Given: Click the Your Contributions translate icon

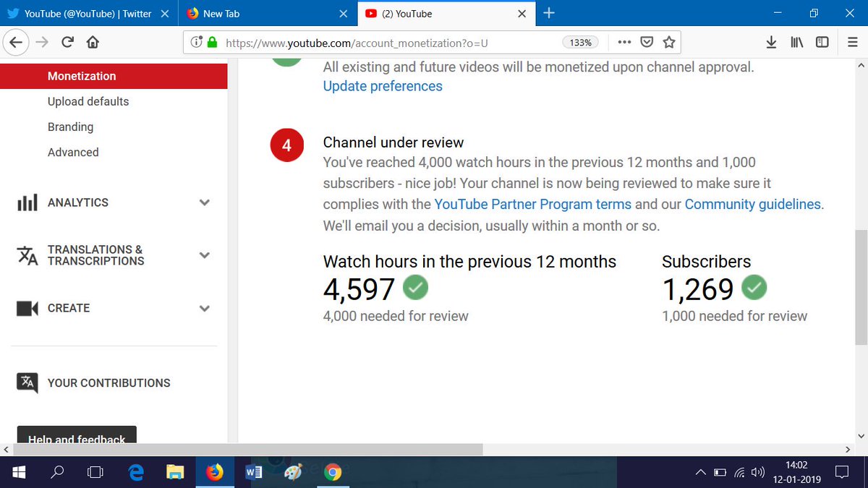Looking at the screenshot, I should pyautogui.click(x=27, y=382).
